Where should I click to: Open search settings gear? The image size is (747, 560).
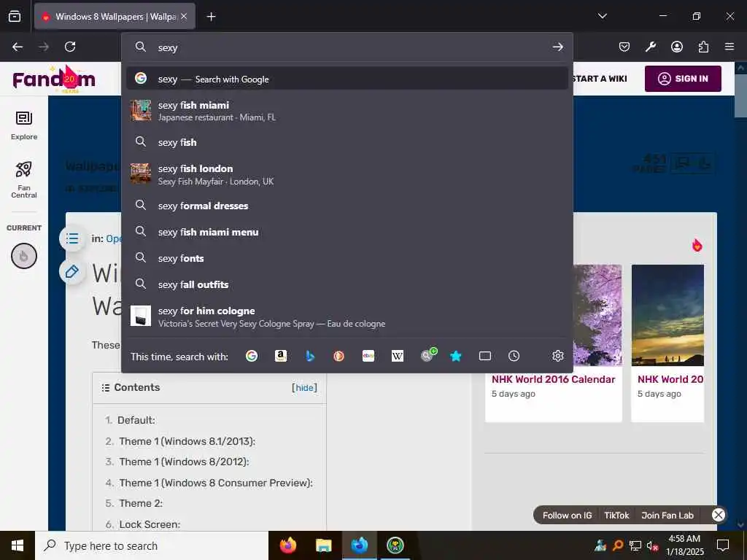[558, 356]
